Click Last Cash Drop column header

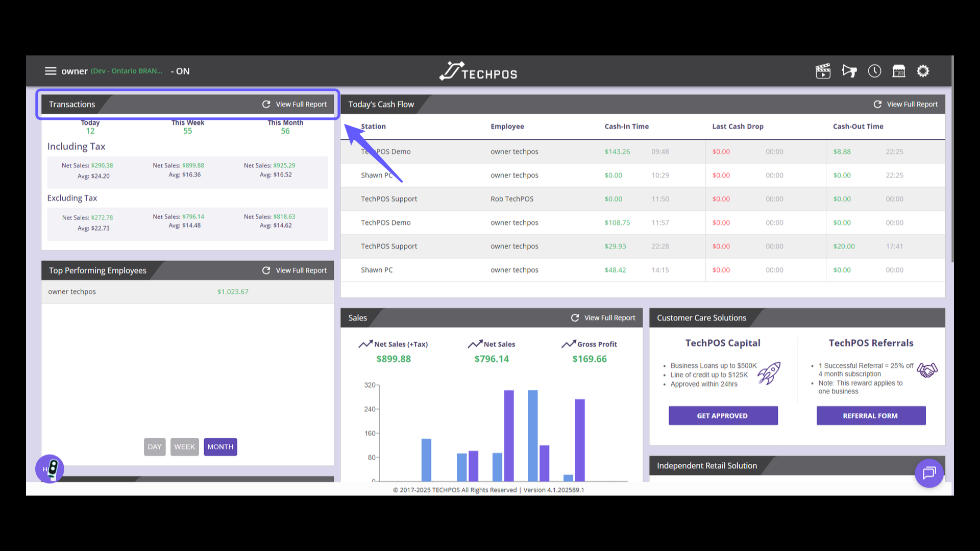click(738, 127)
